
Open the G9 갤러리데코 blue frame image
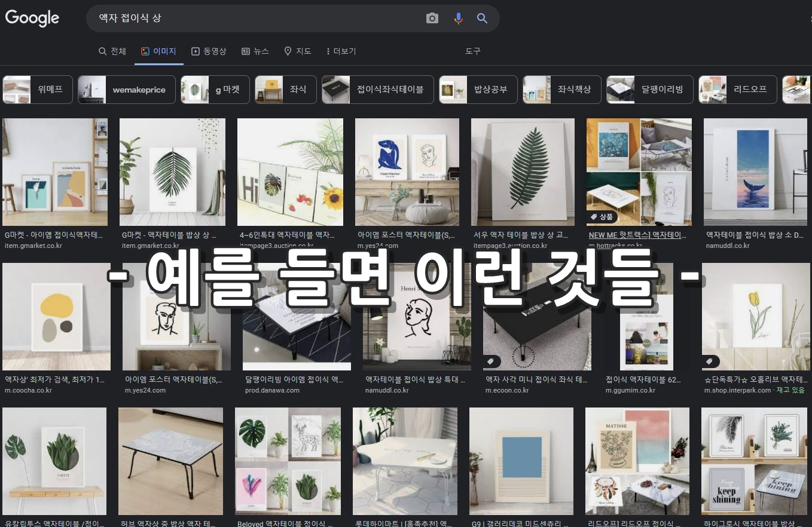pyautogui.click(x=521, y=461)
